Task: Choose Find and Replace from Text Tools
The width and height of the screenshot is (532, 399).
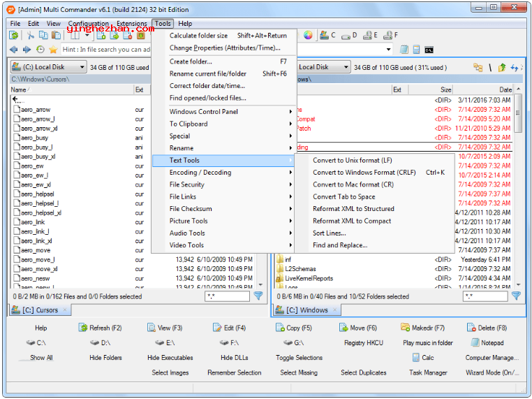Action: point(339,245)
